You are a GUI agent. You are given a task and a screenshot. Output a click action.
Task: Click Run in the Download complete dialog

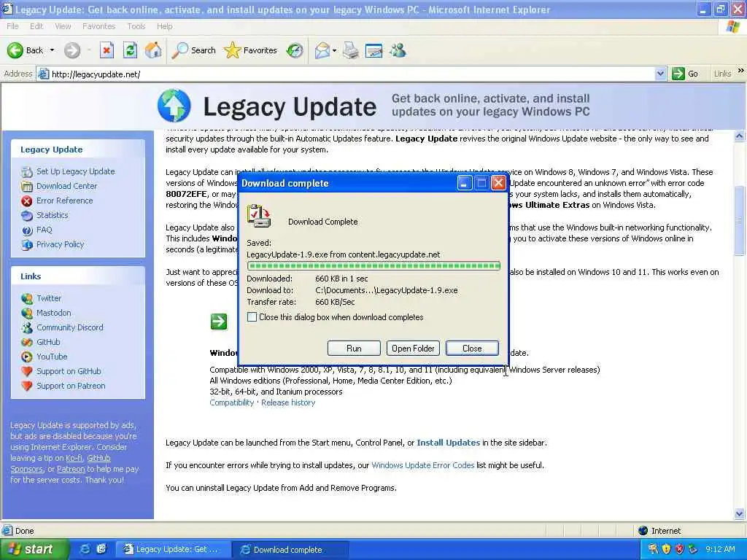click(x=354, y=348)
